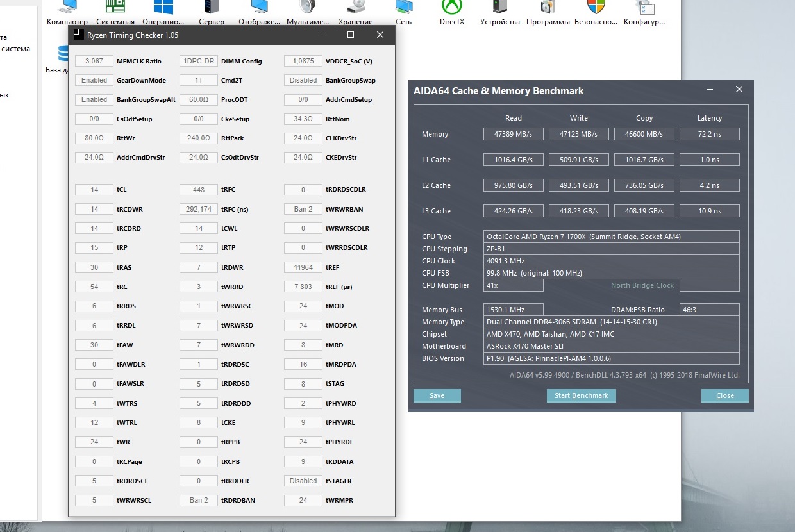The image size is (795, 532).
Task: Open the Устройства icon
Action: (x=499, y=13)
